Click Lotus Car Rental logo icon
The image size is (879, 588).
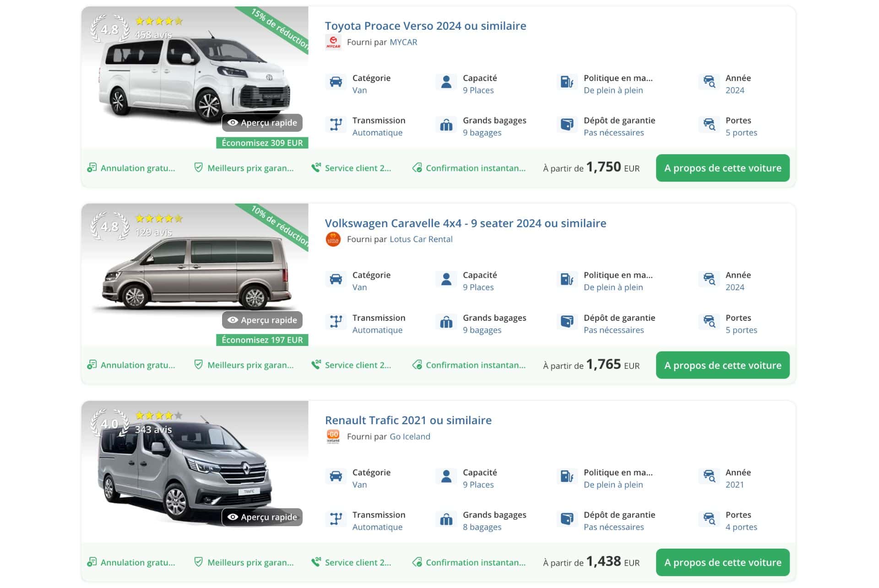tap(333, 239)
